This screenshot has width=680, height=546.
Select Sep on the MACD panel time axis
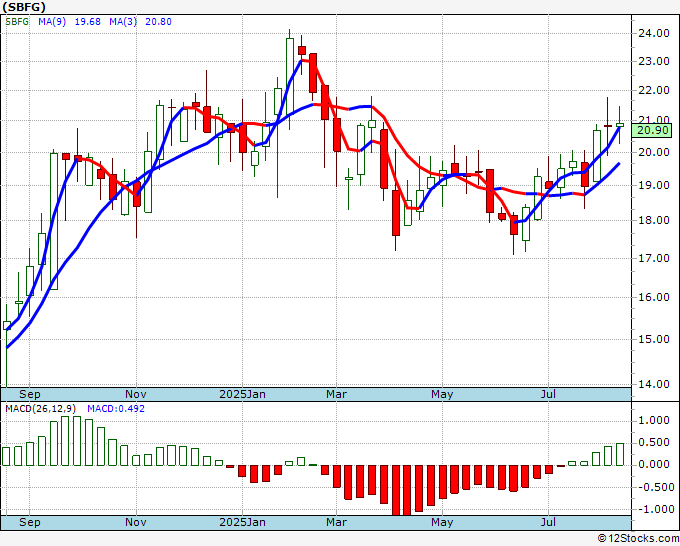coord(29,522)
